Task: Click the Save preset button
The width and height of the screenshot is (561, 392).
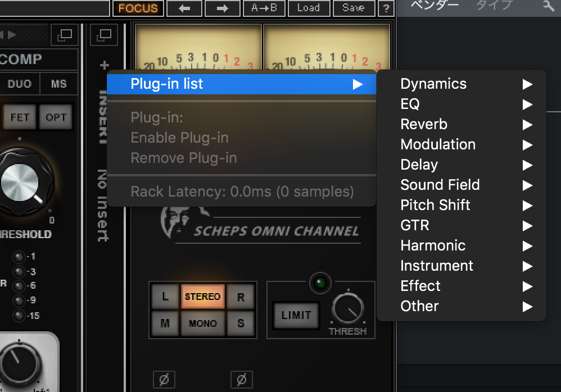Action: [354, 8]
